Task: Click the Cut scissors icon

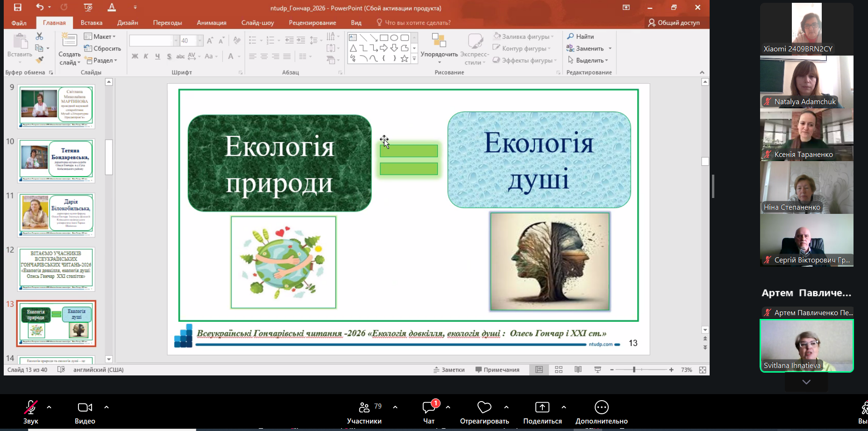Action: click(39, 36)
